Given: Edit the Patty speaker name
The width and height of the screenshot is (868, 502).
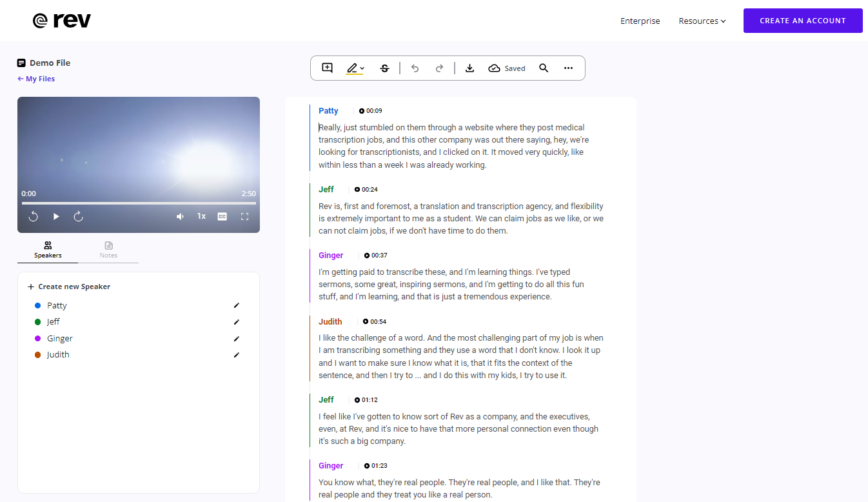Looking at the screenshot, I should point(237,305).
